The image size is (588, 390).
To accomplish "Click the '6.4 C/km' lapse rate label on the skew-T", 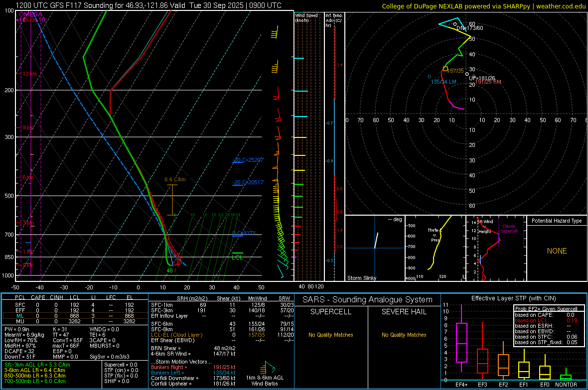I will pyautogui.click(x=175, y=179).
